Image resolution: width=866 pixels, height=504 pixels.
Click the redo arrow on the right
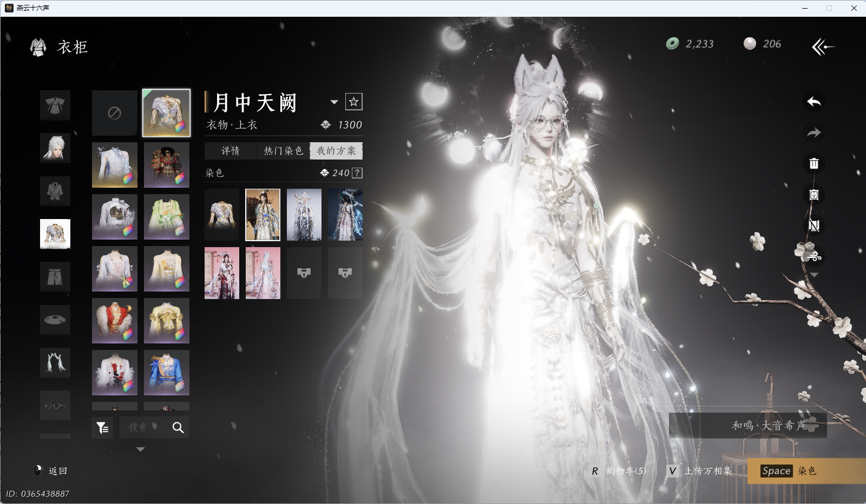(x=814, y=133)
